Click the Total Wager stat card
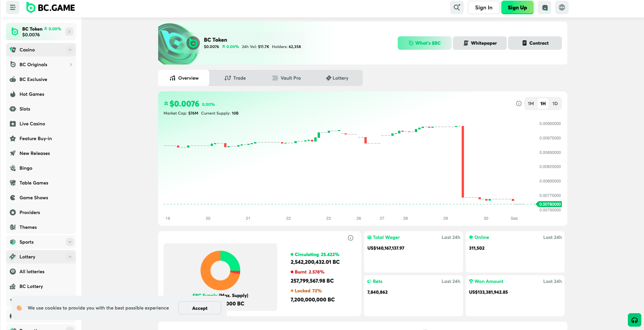Viewport: 644px width, 330px height. [414, 252]
